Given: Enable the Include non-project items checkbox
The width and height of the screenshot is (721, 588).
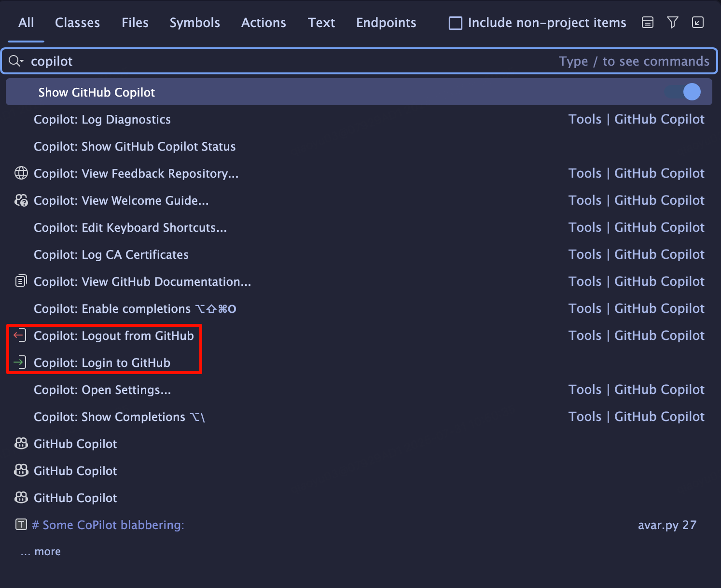Looking at the screenshot, I should 455,23.
